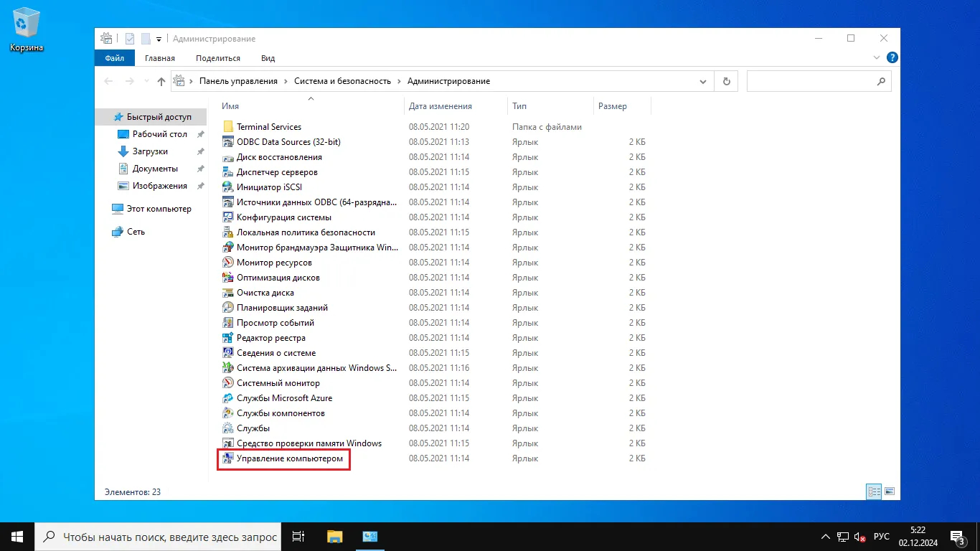Click the Система и безопасность breadcrumb

pyautogui.click(x=342, y=81)
